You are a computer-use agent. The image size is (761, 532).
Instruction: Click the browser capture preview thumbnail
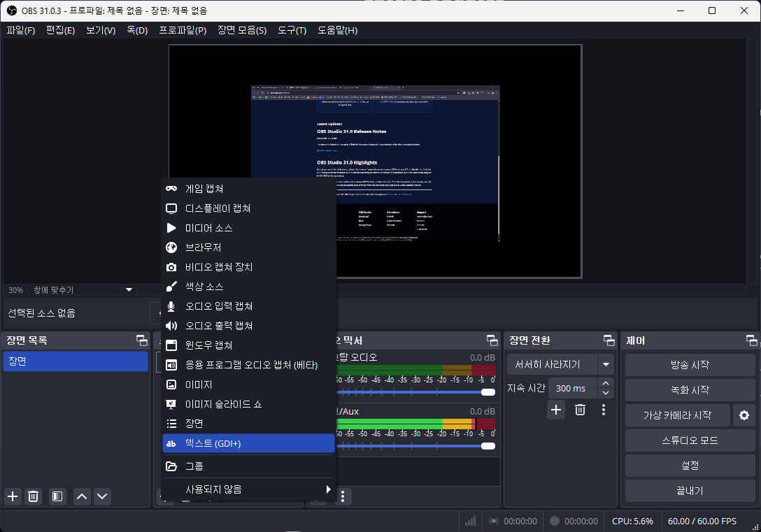click(375, 164)
